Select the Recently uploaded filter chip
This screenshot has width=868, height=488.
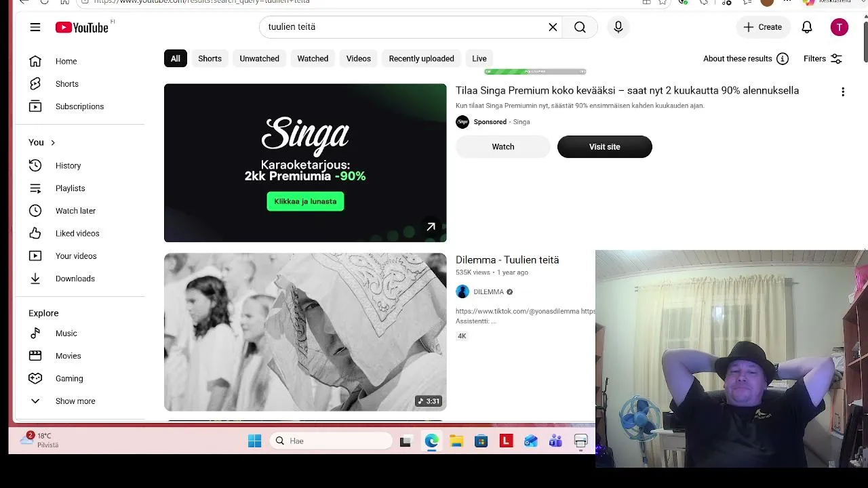click(421, 58)
